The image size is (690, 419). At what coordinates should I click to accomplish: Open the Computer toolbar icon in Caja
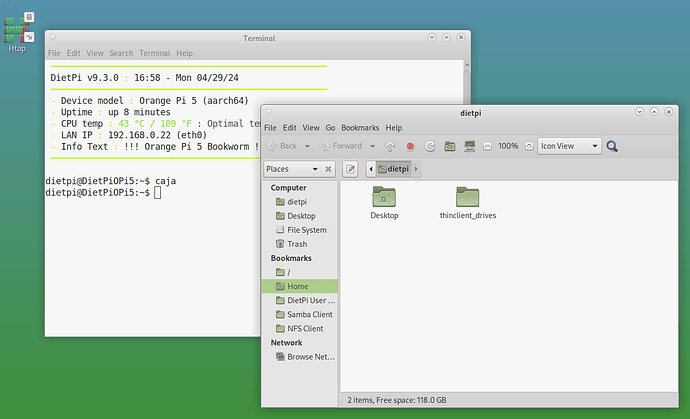(470, 146)
